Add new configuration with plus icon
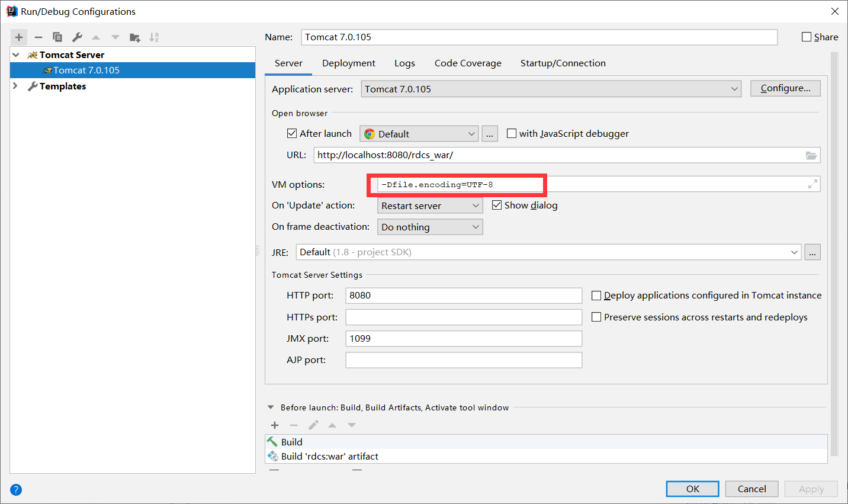Image resolution: width=848 pixels, height=504 pixels. pyautogui.click(x=19, y=37)
